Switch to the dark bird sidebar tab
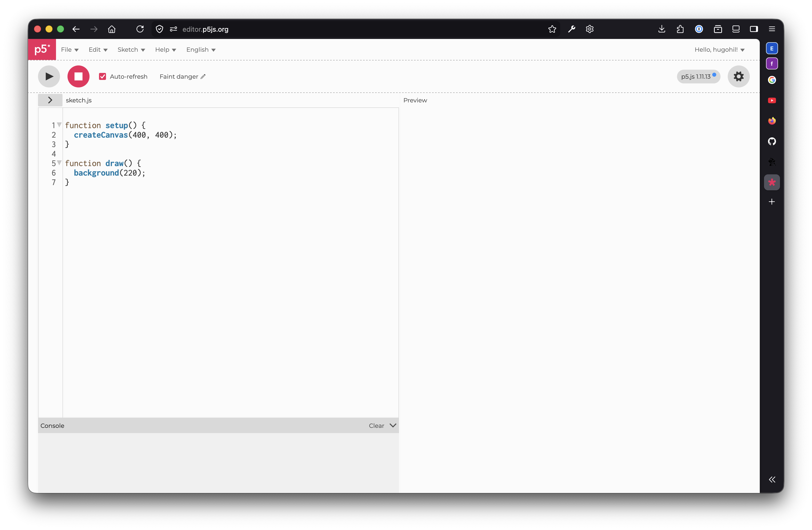Viewport: 812px width, 530px height. (x=772, y=162)
